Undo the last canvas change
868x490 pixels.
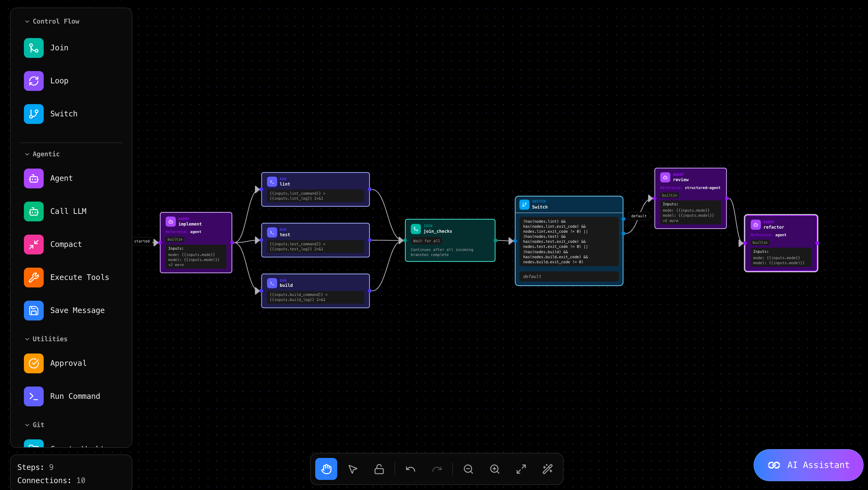(x=410, y=469)
